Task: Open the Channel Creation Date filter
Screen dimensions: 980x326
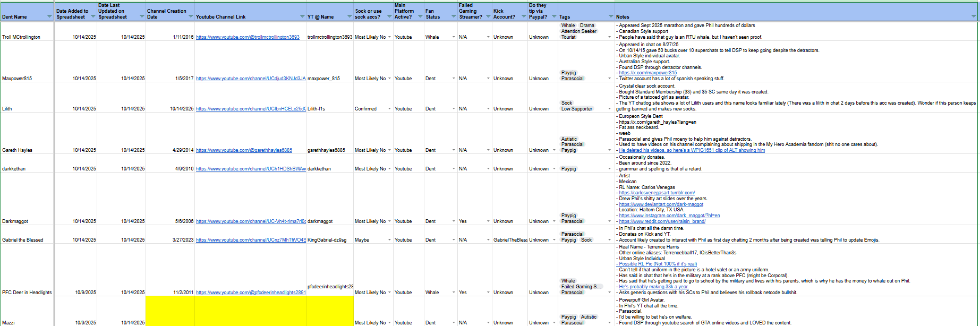Action: tap(191, 17)
